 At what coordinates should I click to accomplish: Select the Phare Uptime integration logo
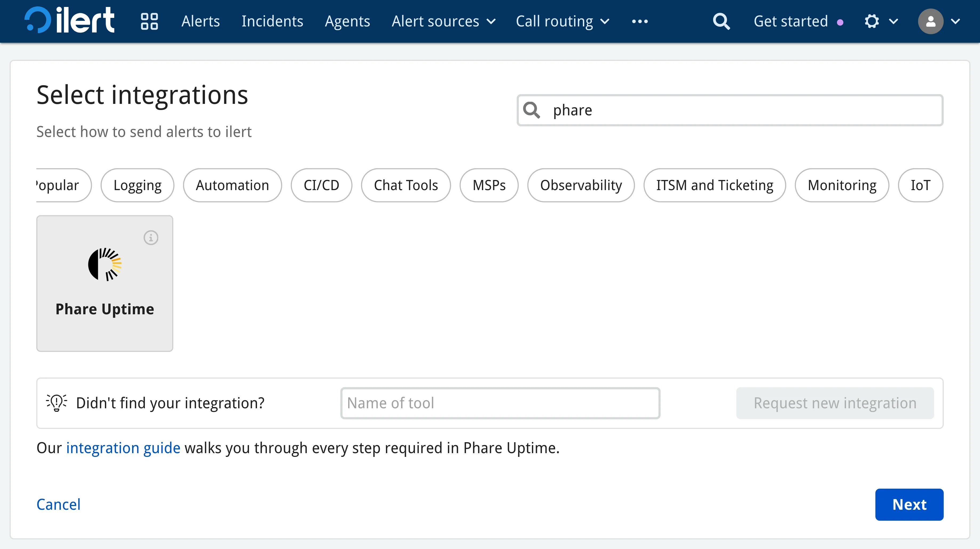click(x=105, y=265)
